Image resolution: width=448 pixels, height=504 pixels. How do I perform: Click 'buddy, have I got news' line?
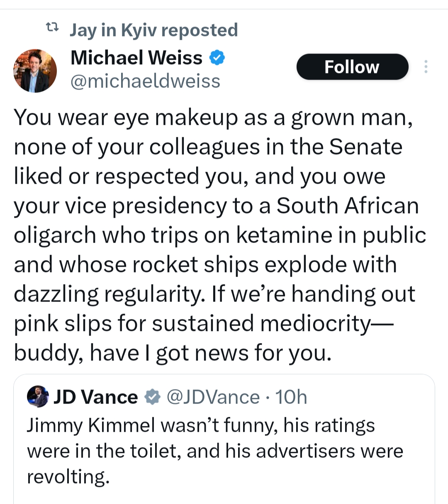[x=173, y=353]
